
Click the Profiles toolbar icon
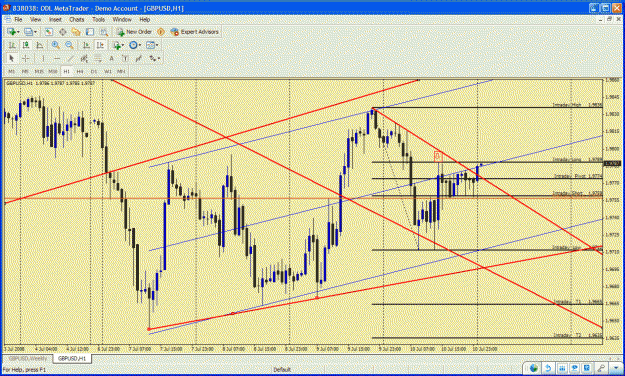tap(28, 32)
